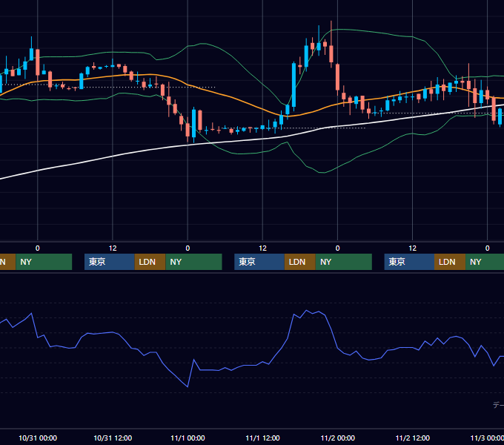Select the 東京 session block for 11/2
504x445 pixels.
409,262
